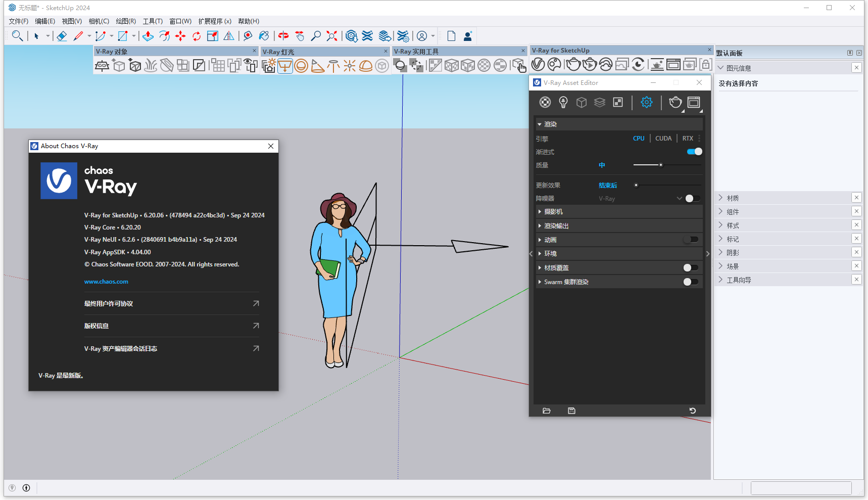Expand the 渲染输出 section
The height and width of the screenshot is (500, 868).
tap(619, 226)
